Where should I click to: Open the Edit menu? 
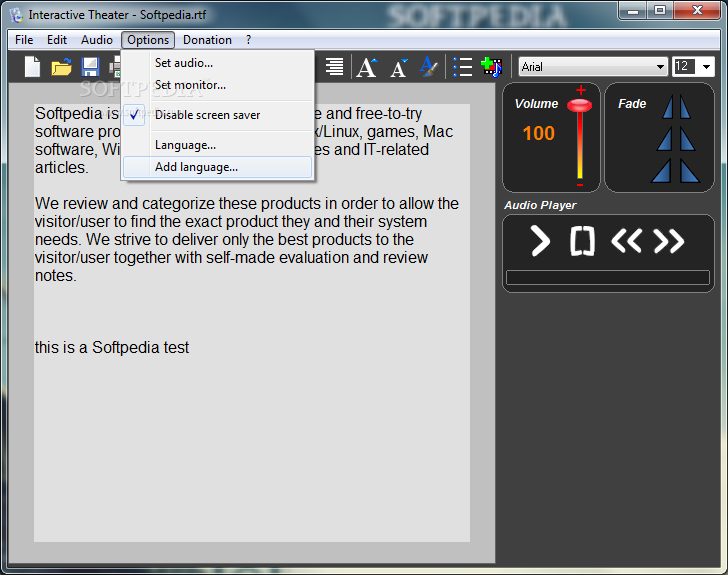pos(57,40)
